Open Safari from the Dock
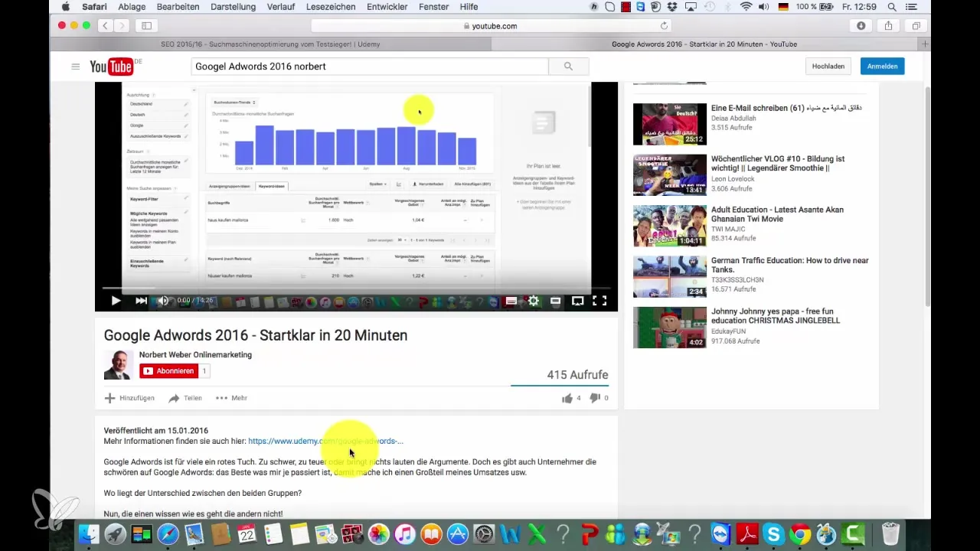This screenshot has width=980, height=551. 168,533
